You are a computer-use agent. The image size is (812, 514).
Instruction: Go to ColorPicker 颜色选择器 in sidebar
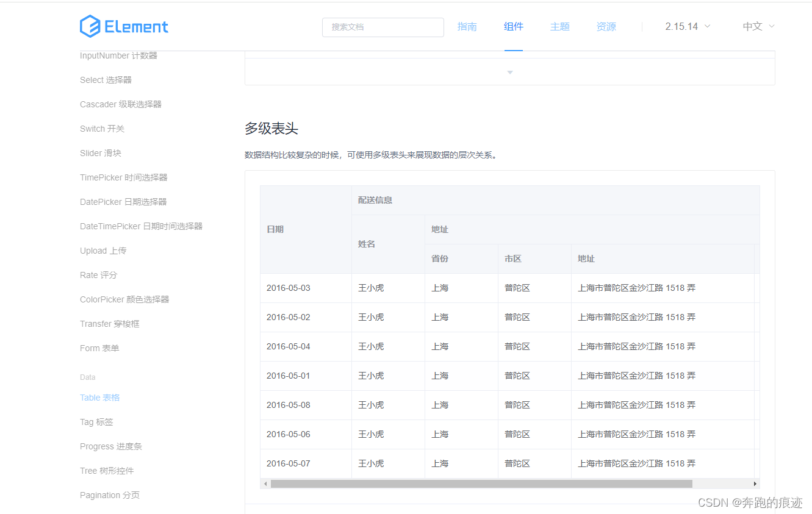(124, 299)
